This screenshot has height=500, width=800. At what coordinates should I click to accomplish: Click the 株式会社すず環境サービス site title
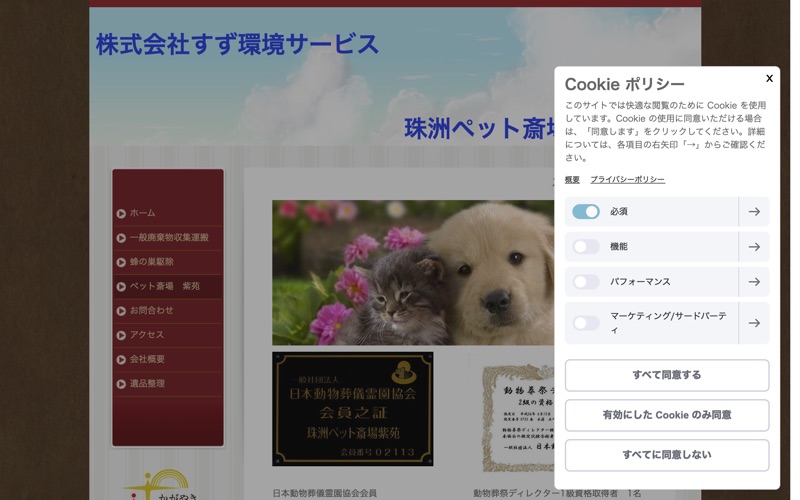click(237, 44)
